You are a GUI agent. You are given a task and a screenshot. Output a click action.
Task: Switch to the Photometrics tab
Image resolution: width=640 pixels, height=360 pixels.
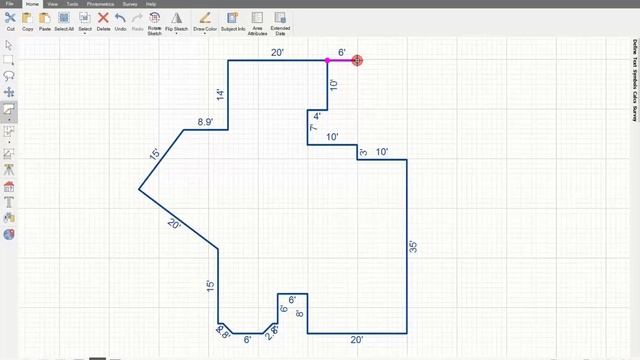(x=100, y=4)
